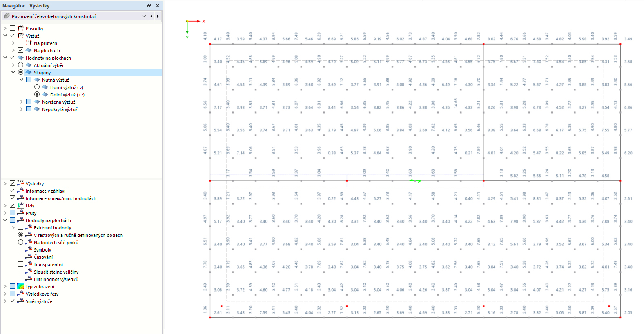Go to next navigator category arrow
The image size is (644, 334).
point(158,16)
